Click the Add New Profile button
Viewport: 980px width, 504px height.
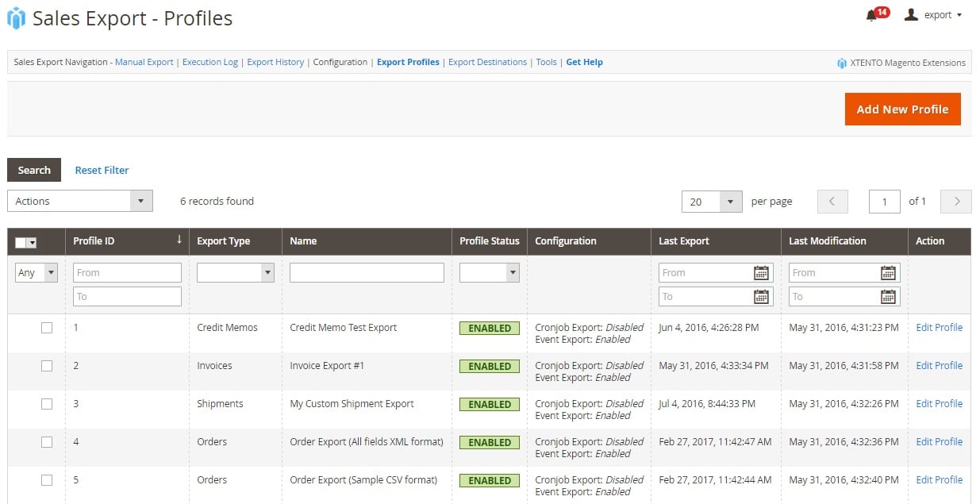[x=902, y=110]
